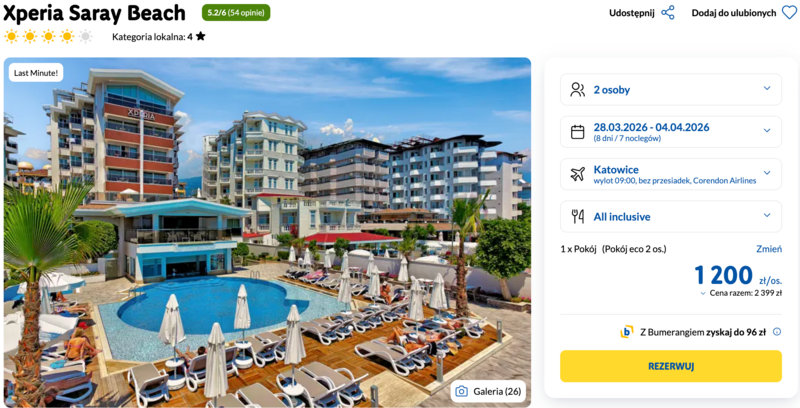The height and width of the screenshot is (408, 800).
Task: Click the heart icon to add to favorites
Action: tap(789, 13)
